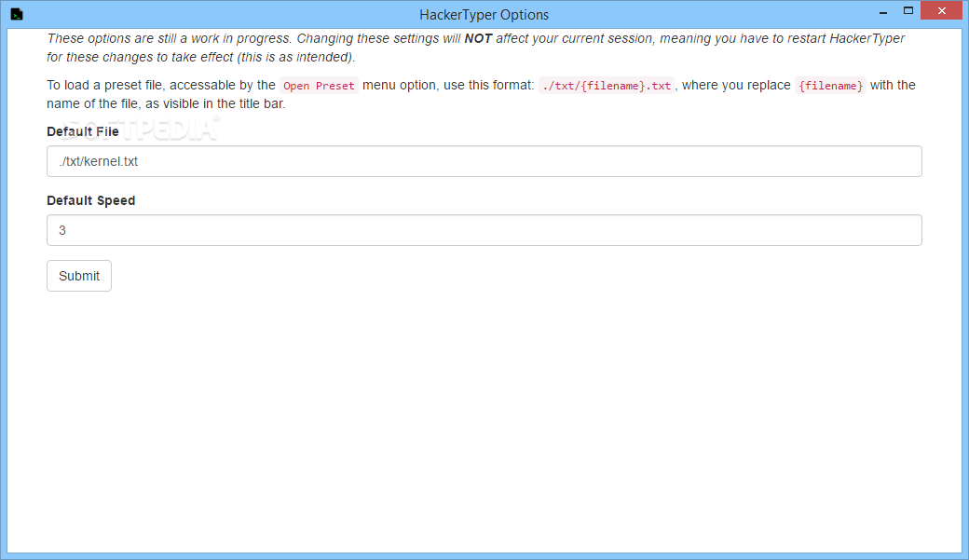Click the 'Default Speed' label
The image size is (969, 560).
pyautogui.click(x=91, y=200)
